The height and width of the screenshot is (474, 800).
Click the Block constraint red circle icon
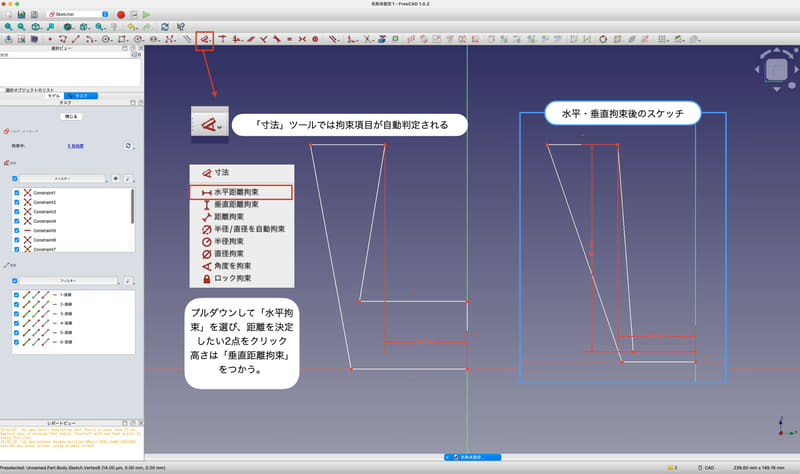(x=315, y=39)
